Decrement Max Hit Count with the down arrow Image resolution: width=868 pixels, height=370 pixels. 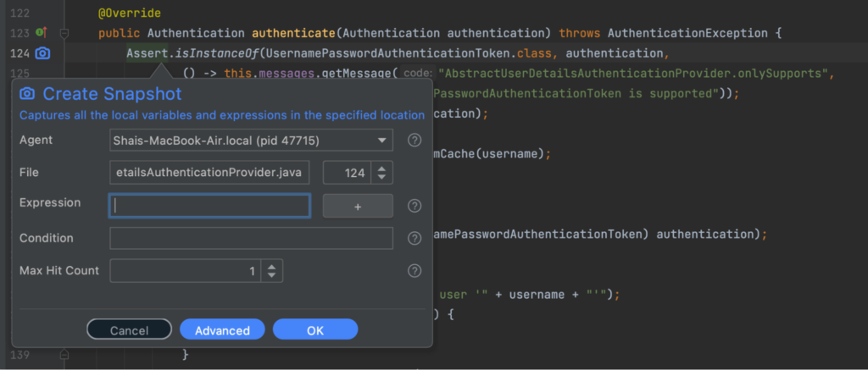coord(271,276)
